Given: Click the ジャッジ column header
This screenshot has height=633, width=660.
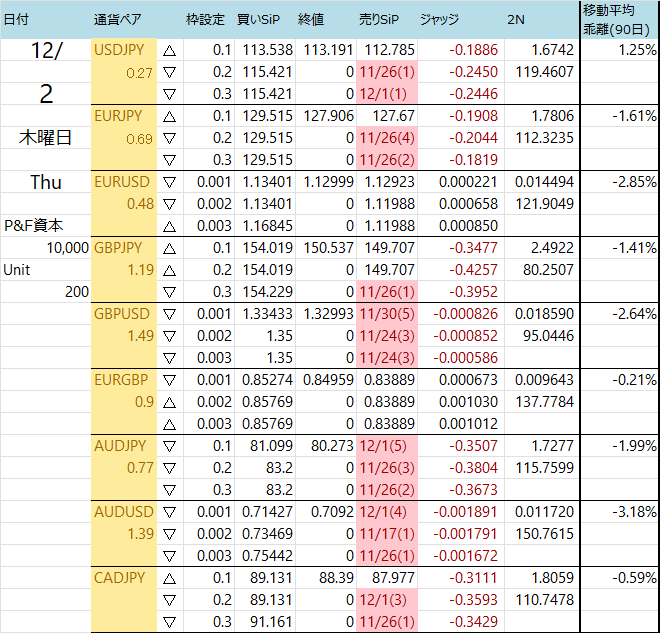Looking at the screenshot, I should [439, 19].
